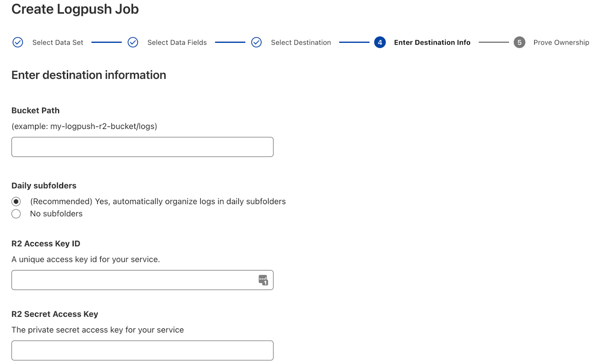The image size is (602, 364).
Task: Open password manager icon in Access Key ID field
Action: tap(263, 280)
